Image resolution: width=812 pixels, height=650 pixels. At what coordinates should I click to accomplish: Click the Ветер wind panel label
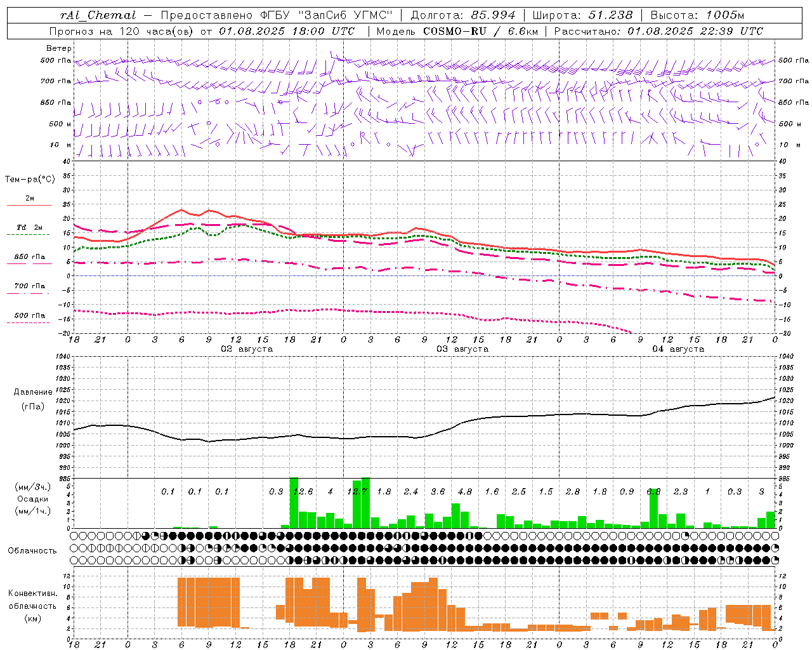59,48
